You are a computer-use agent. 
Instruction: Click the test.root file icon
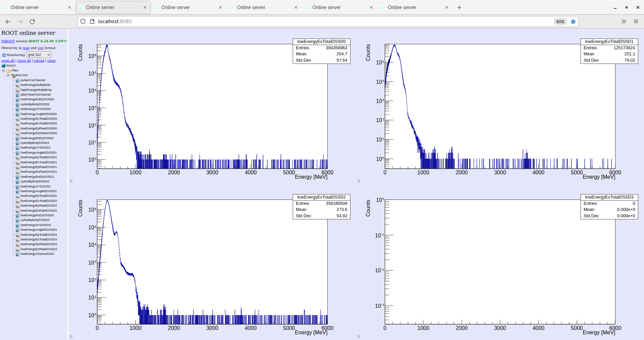(13, 75)
